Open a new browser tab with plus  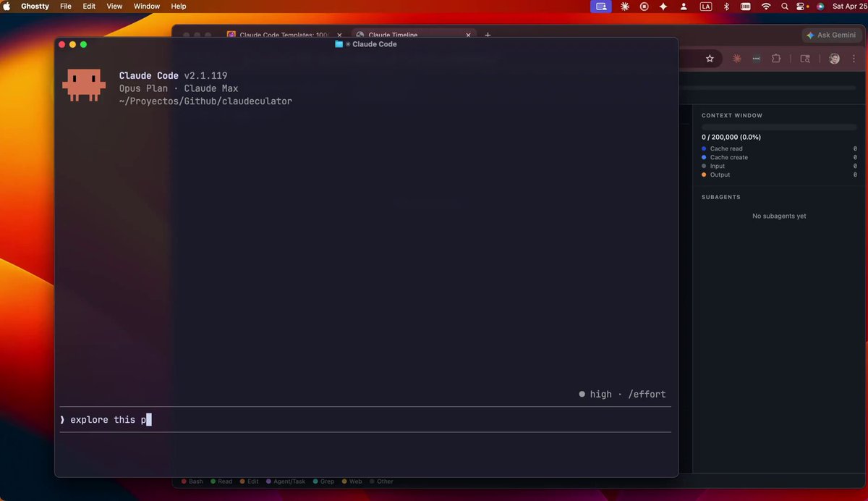(x=488, y=35)
